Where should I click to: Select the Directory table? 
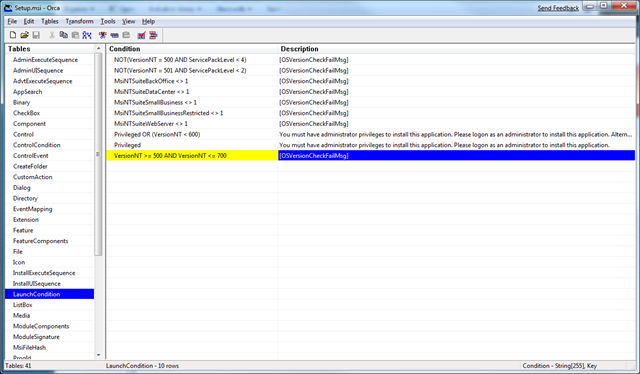point(25,198)
